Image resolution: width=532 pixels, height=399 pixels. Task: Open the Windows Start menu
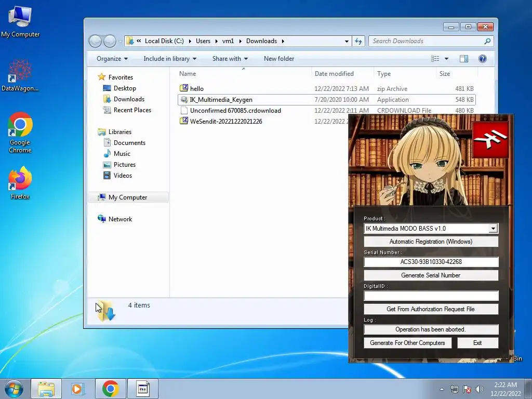coord(14,389)
